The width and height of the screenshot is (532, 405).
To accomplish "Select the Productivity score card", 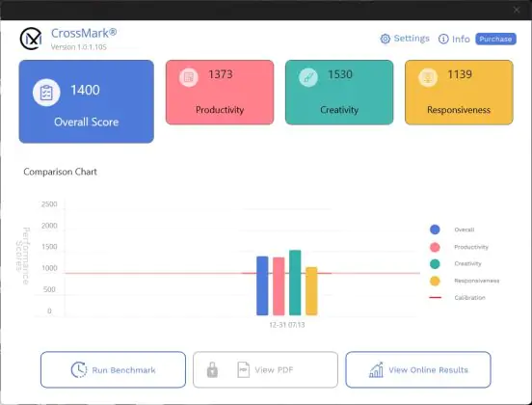I will click(220, 93).
